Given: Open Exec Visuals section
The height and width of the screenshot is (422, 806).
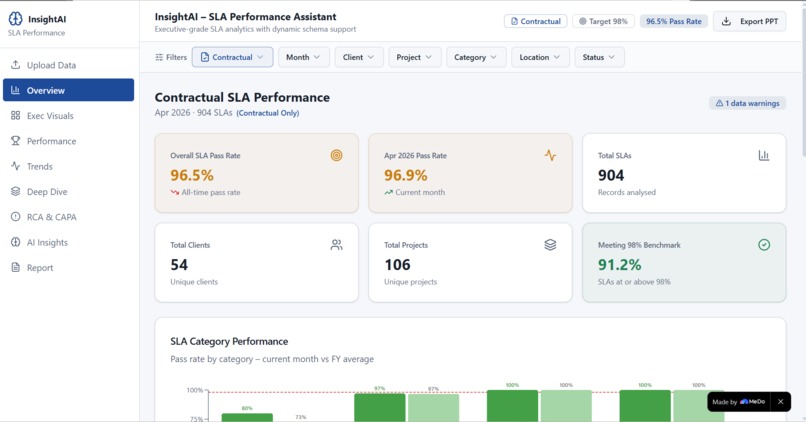Looking at the screenshot, I should (68, 115).
